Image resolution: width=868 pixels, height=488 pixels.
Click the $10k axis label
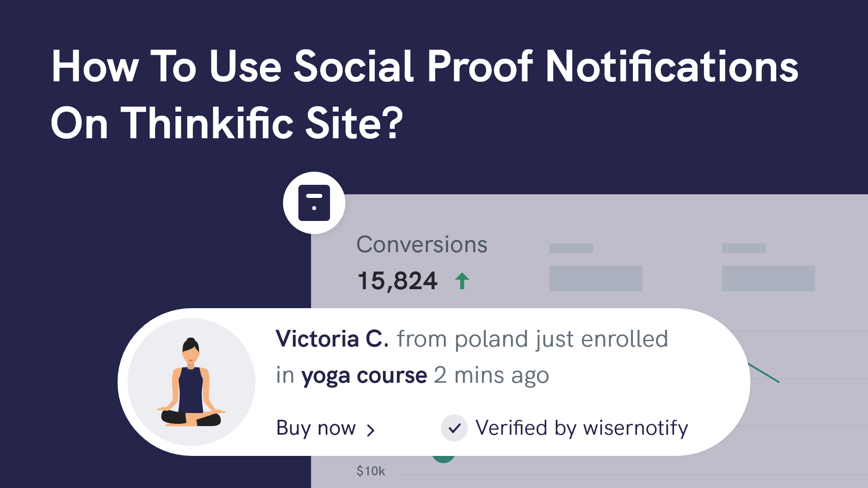370,471
